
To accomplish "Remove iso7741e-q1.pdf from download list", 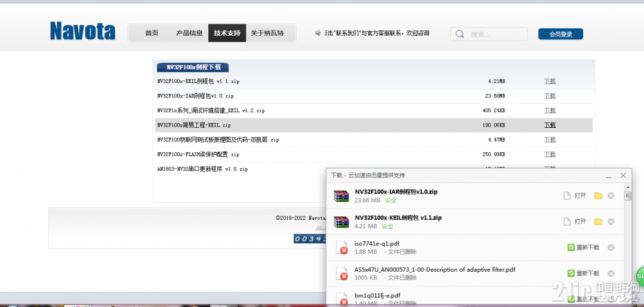I will coord(611,247).
